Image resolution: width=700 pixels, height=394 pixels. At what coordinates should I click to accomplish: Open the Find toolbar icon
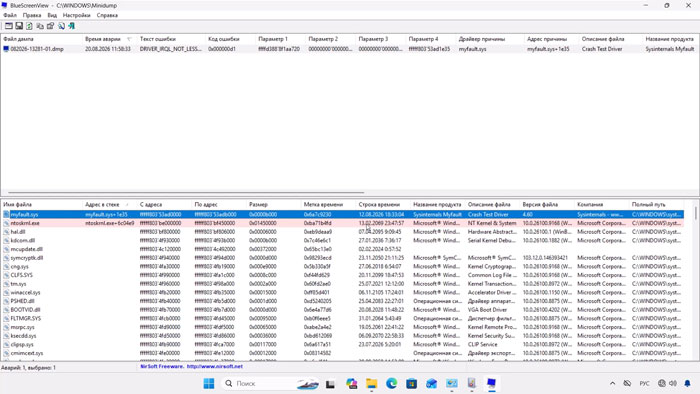pyautogui.click(x=61, y=26)
